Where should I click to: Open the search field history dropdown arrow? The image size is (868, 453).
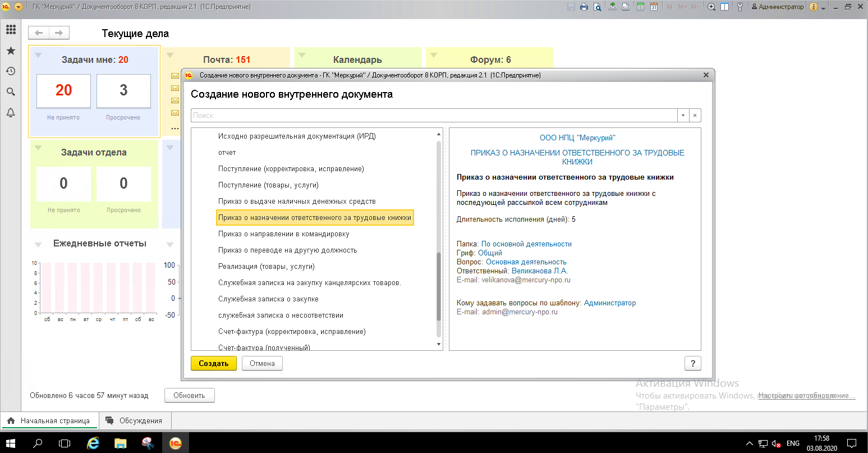pos(683,115)
